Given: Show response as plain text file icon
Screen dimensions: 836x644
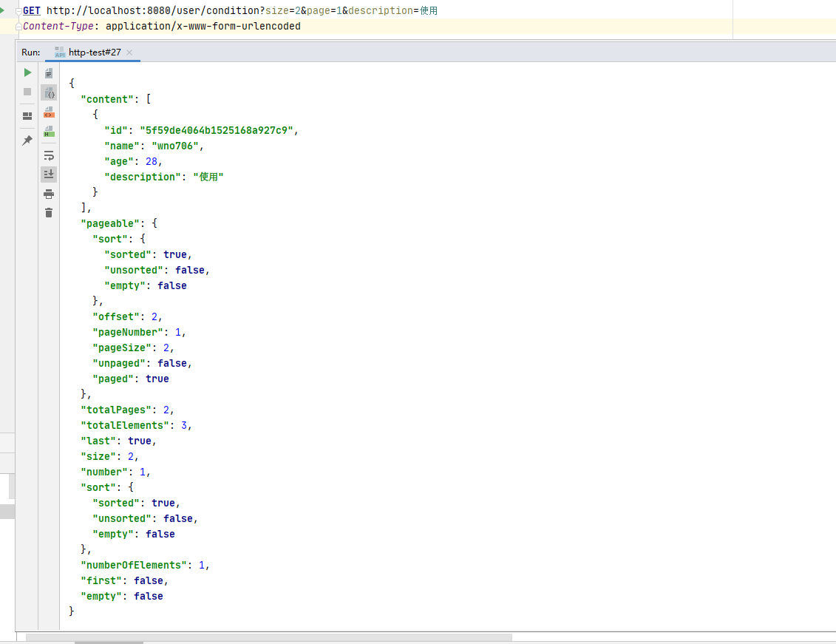Looking at the screenshot, I should tap(49, 73).
